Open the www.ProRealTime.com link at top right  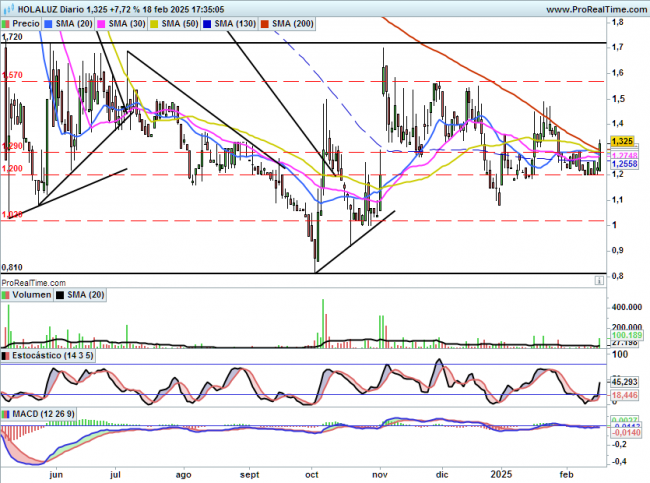[x=587, y=7]
